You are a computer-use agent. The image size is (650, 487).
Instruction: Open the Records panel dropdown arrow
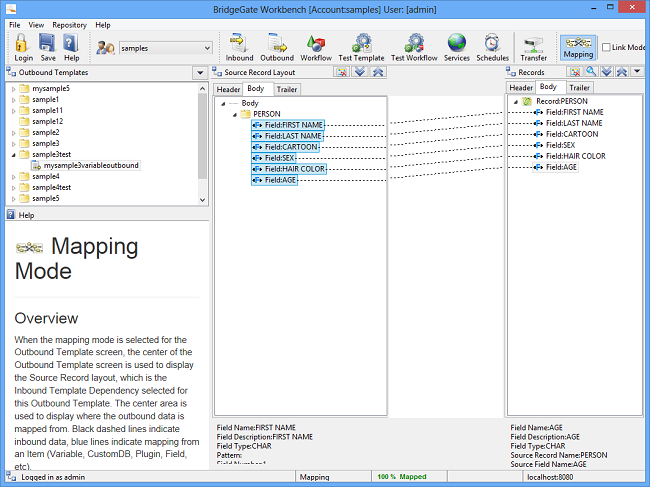click(x=637, y=72)
